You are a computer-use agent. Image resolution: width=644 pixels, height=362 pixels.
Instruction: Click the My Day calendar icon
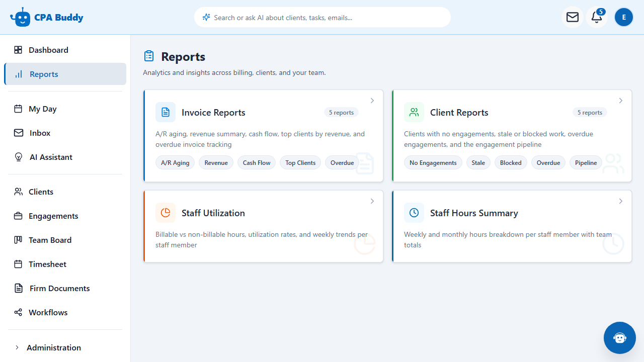tap(18, 109)
